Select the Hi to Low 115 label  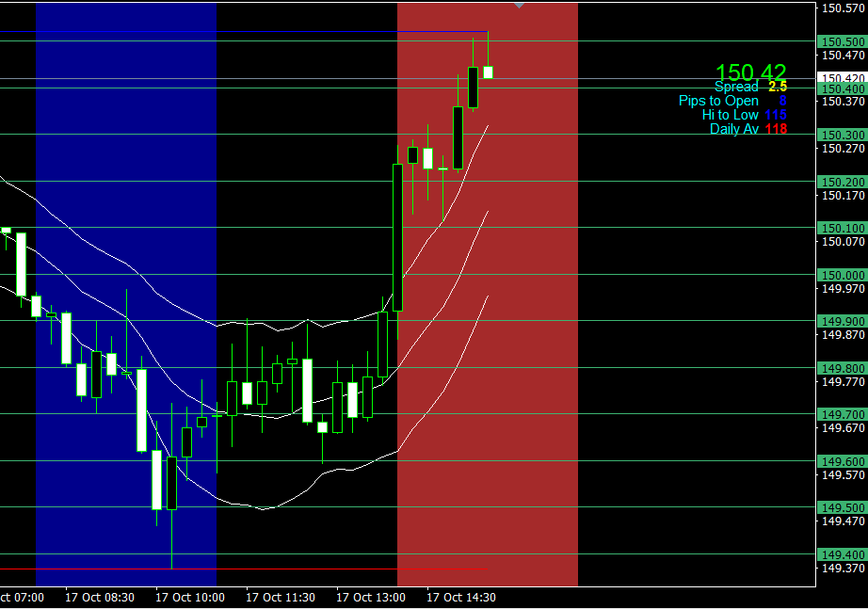[x=744, y=115]
